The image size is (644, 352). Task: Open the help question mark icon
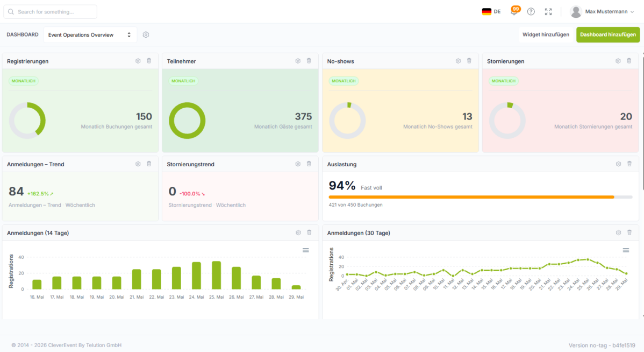point(531,11)
